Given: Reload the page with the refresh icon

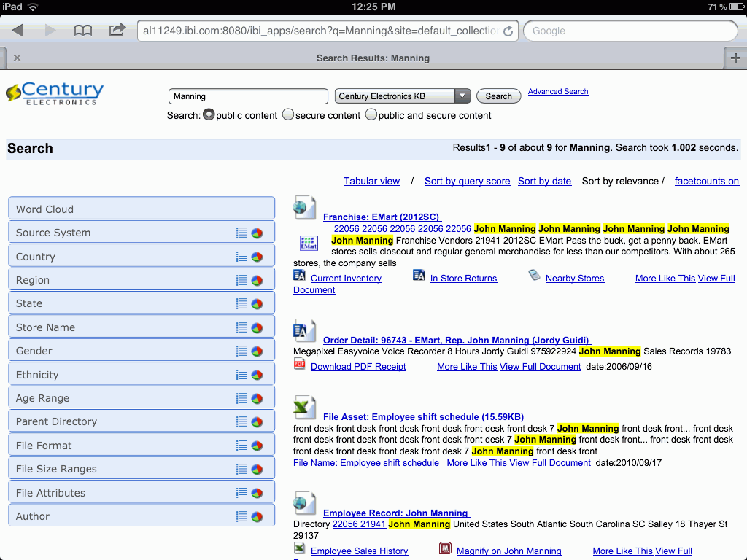Looking at the screenshot, I should 508,31.
